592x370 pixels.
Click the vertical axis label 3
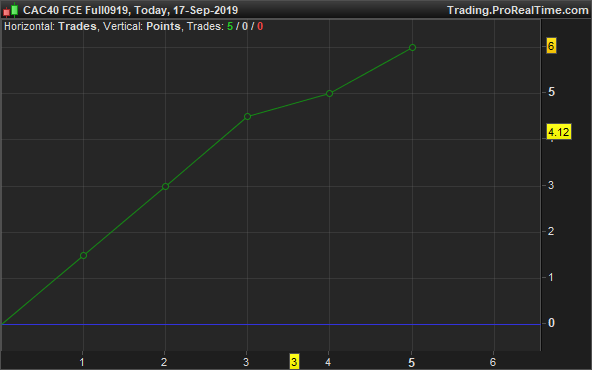(551, 185)
